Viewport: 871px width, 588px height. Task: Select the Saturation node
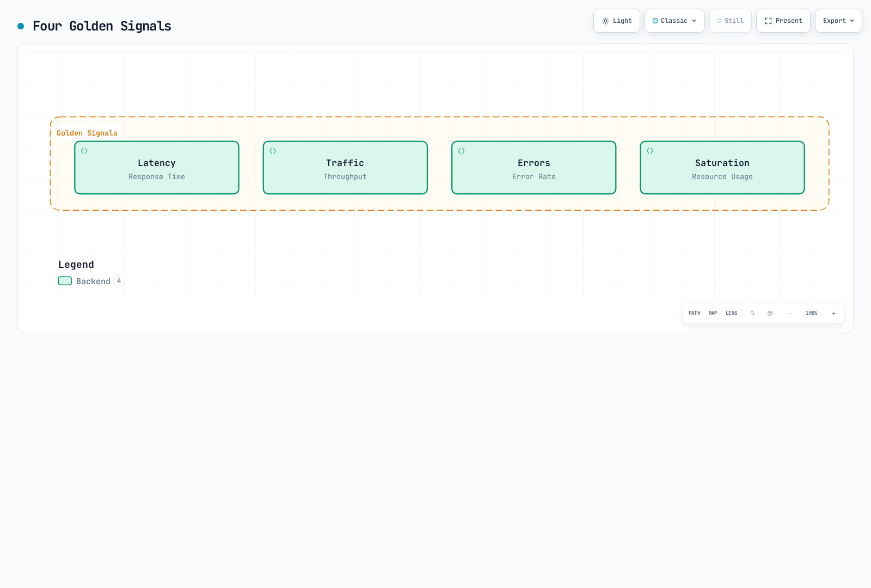pos(722,168)
